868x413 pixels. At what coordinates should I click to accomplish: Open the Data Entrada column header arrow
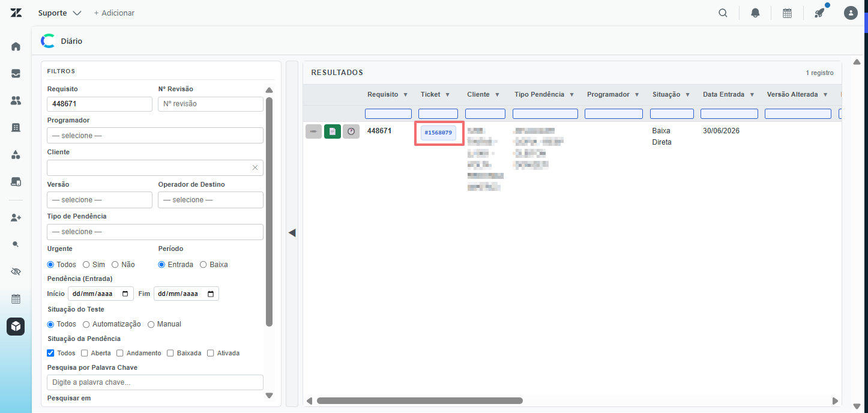click(x=753, y=95)
